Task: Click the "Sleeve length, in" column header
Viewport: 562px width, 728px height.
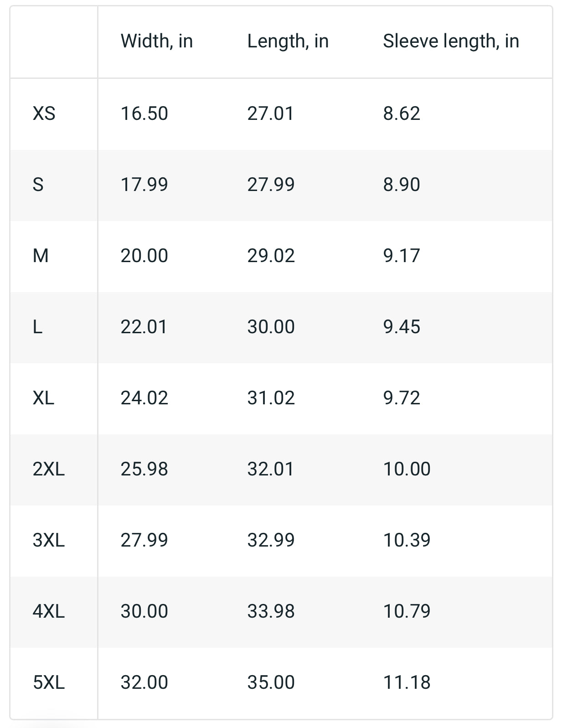Action: pos(451,41)
